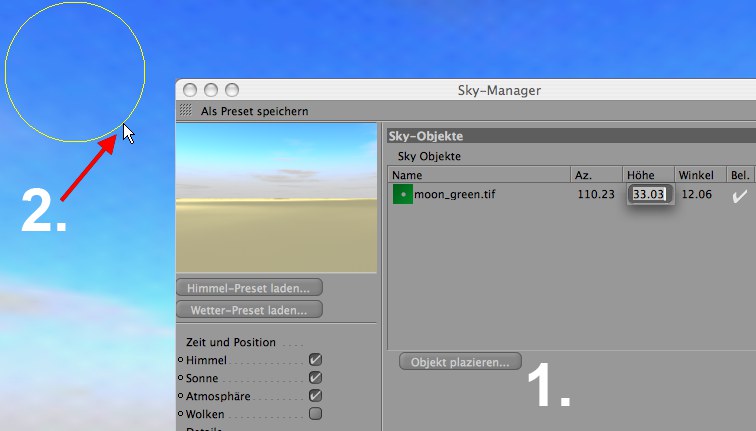756x431 pixels.
Task: Select the Himmel settings entry
Action: tap(206, 360)
